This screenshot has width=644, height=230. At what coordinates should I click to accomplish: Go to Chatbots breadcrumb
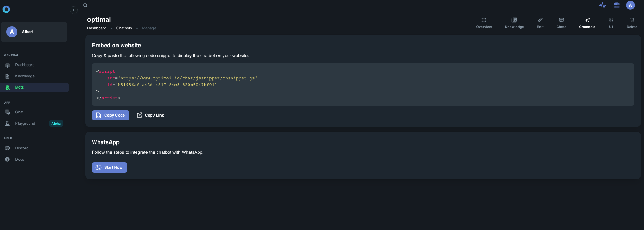click(124, 28)
